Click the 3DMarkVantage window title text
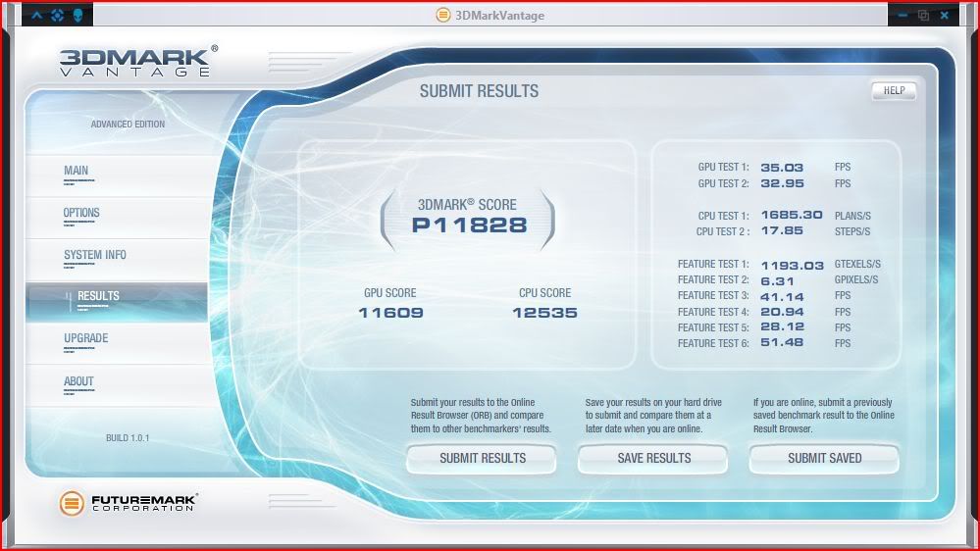The image size is (980, 551). pos(499,16)
